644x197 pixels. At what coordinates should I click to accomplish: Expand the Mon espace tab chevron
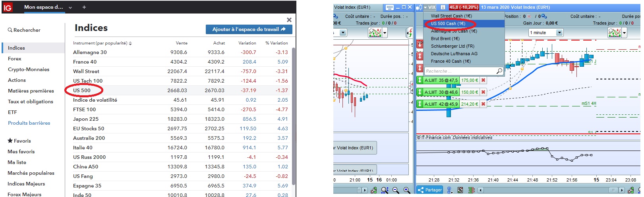(70, 8)
